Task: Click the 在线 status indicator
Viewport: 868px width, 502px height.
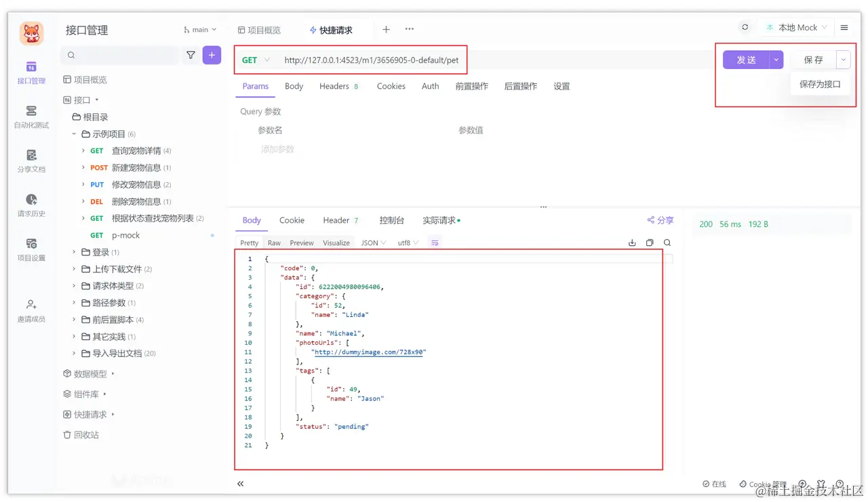Action: (715, 484)
